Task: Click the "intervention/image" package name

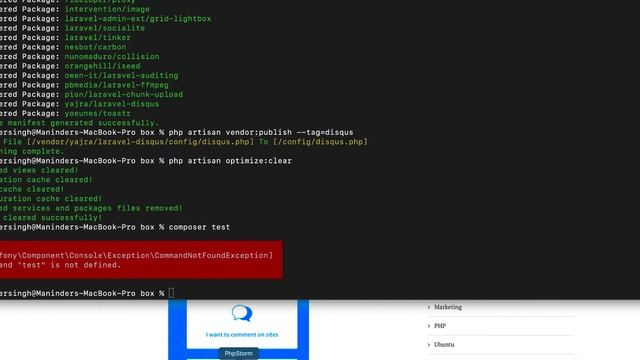Action: click(107, 9)
